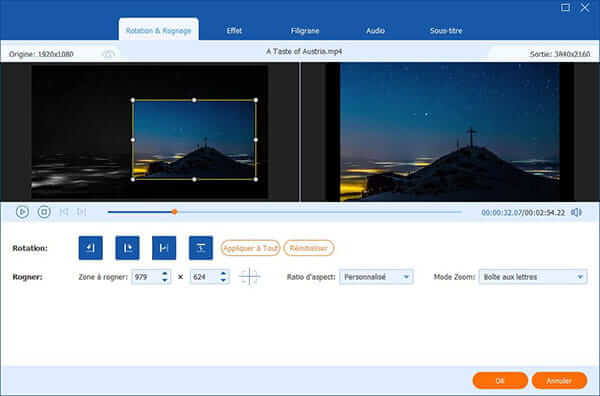Open the Ratio d'aspect dropdown

(x=376, y=277)
